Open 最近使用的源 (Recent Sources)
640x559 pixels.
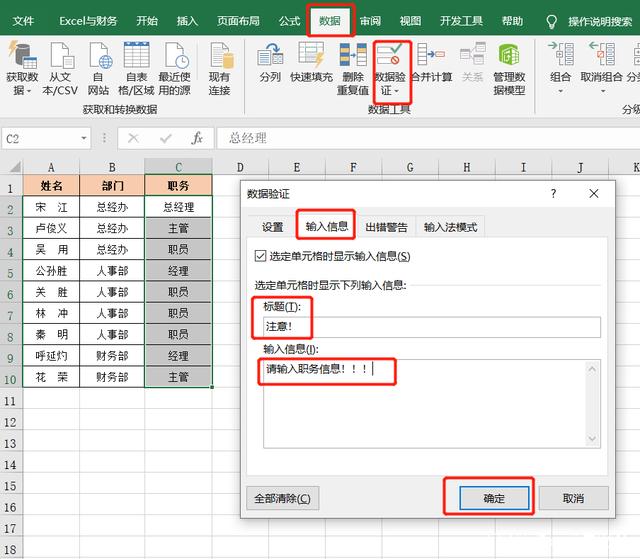[176, 54]
